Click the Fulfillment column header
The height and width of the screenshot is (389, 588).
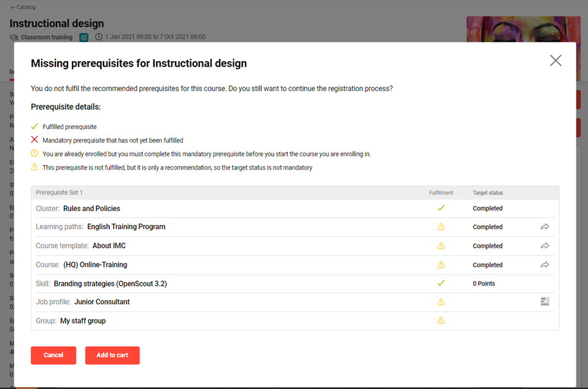[x=441, y=193]
